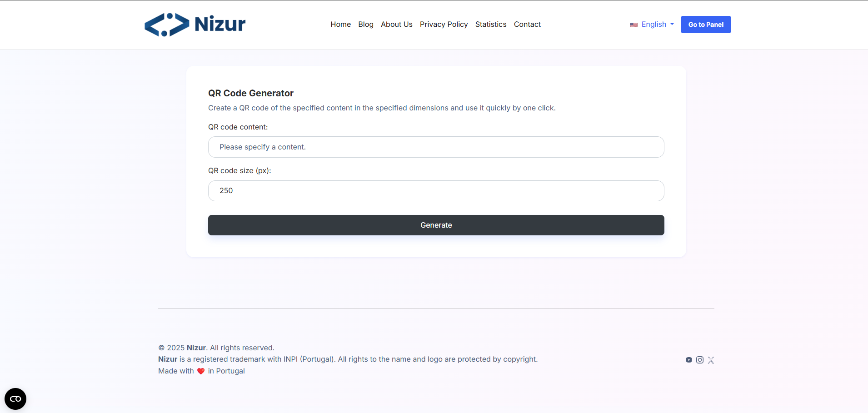Focus the QR code content field
Viewport: 868px width, 413px height.
coord(436,147)
